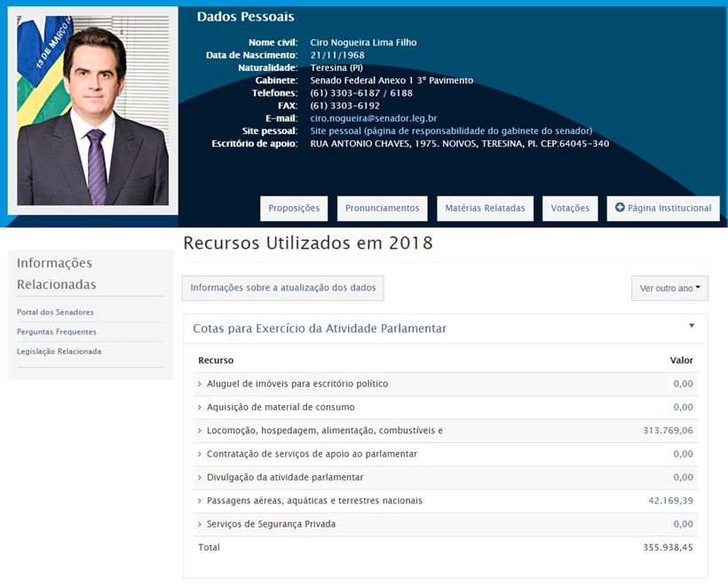Screen dimensions: 728x587
Task: Click the birth date 21/11/1968
Action: coord(337,55)
